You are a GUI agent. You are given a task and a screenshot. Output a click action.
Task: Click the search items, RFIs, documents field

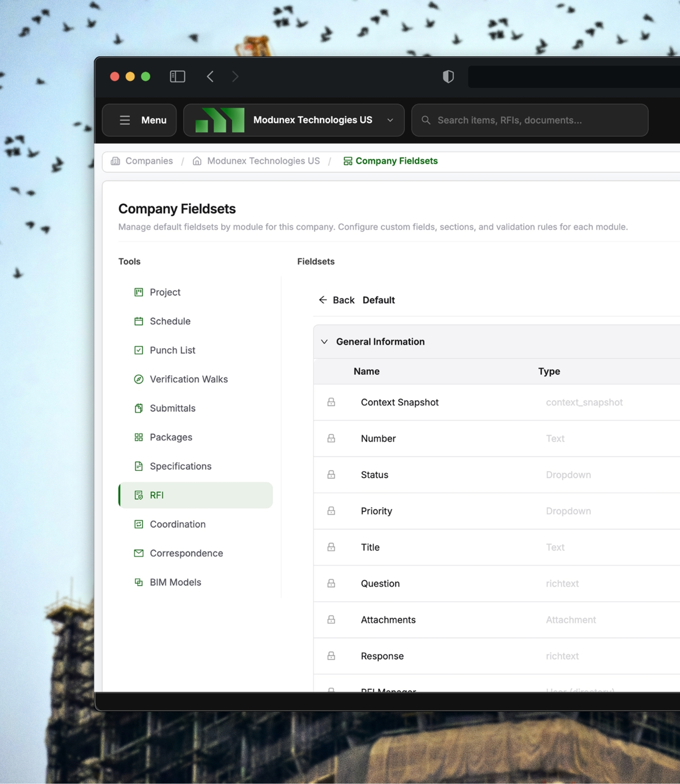pos(530,120)
